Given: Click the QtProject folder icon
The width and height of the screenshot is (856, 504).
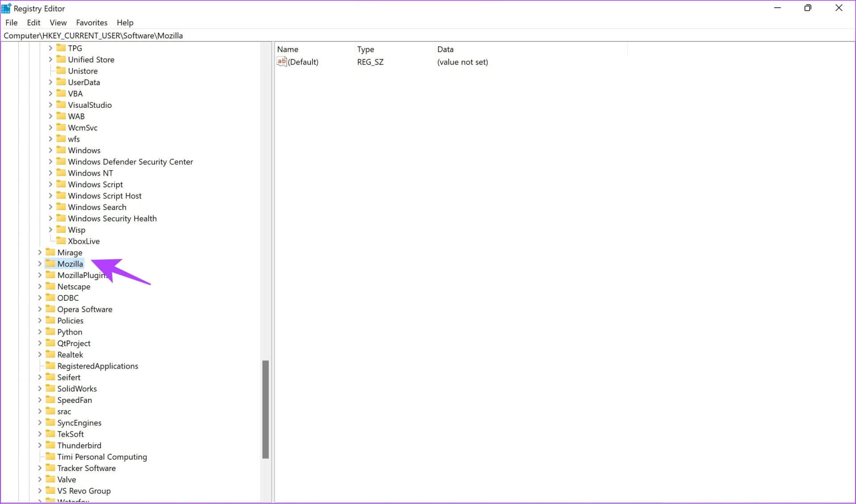Looking at the screenshot, I should (x=50, y=343).
